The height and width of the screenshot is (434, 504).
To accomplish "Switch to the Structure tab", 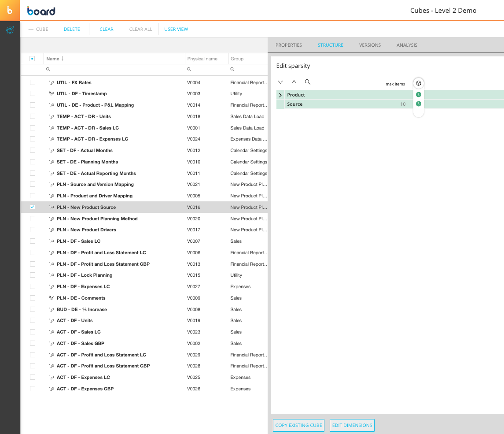I will pos(331,45).
